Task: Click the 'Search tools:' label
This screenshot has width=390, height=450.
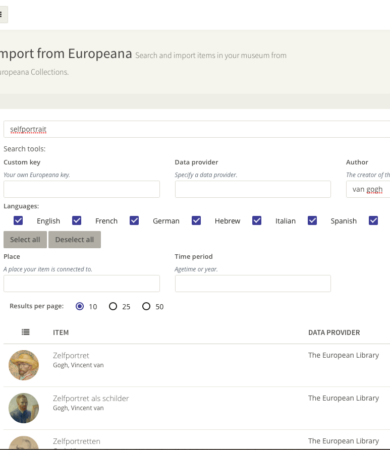Action: 24,149
